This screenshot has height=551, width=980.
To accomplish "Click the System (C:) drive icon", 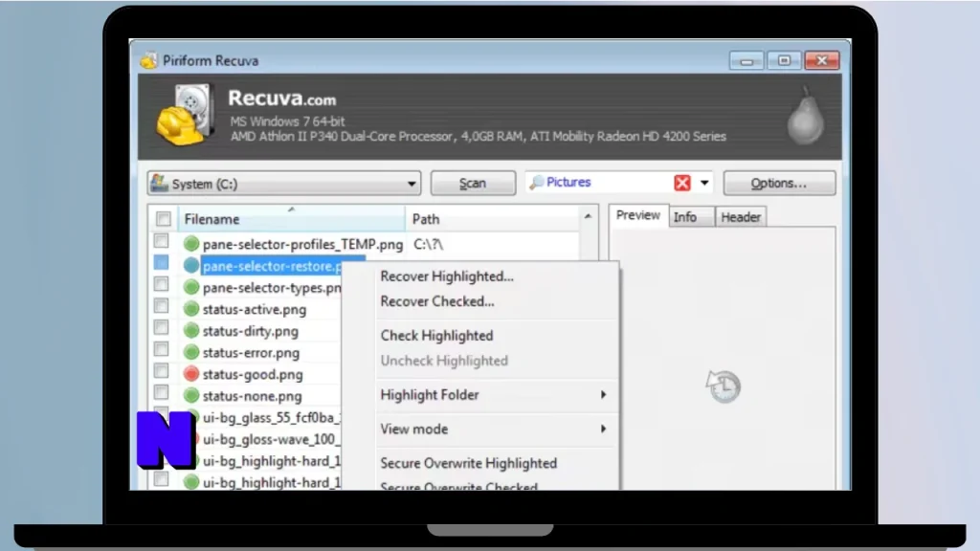I will (x=160, y=183).
